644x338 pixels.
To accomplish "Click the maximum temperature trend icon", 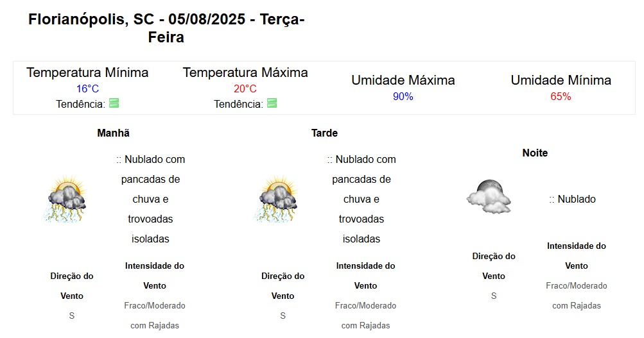I will [x=272, y=103].
